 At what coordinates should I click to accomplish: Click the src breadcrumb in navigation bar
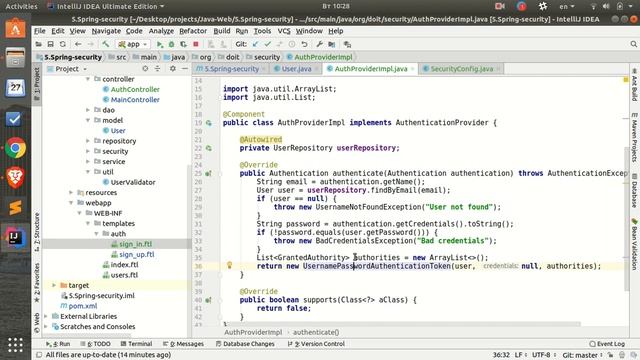point(121,57)
